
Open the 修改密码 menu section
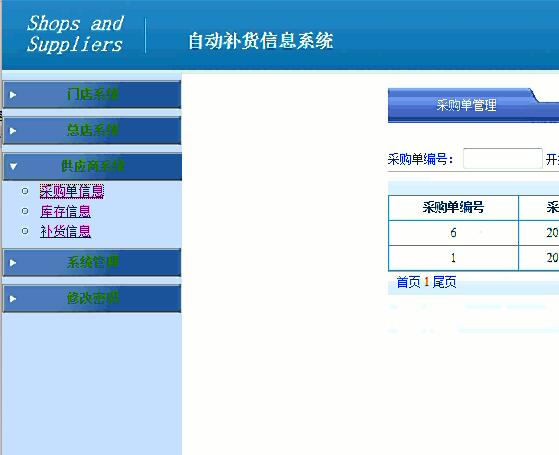coord(92,298)
